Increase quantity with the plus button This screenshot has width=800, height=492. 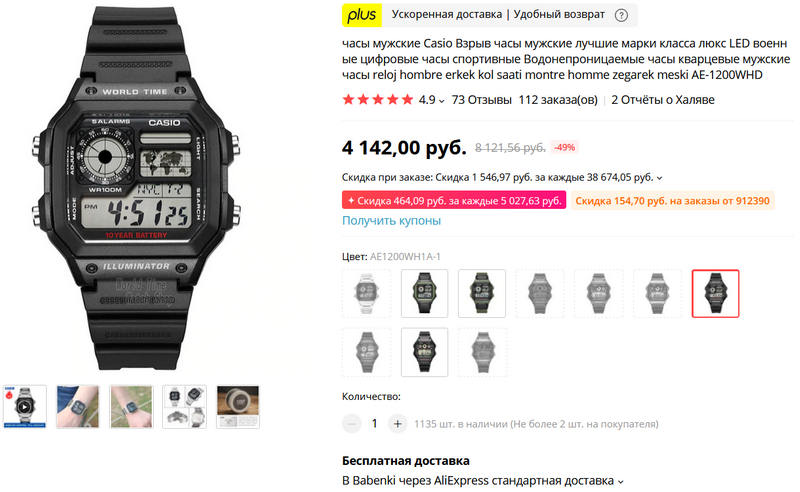point(397,424)
